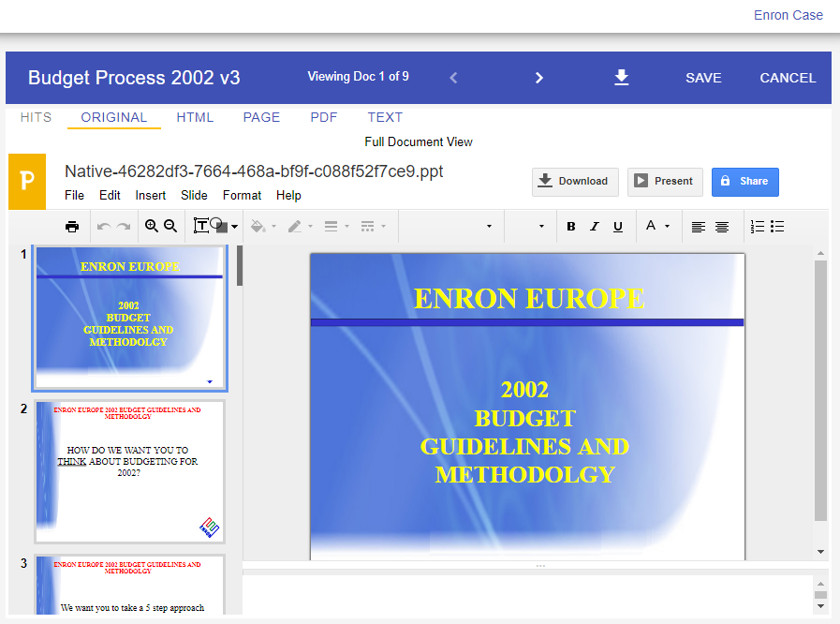Toggle numbered list
The image size is (840, 624).
pos(757,227)
